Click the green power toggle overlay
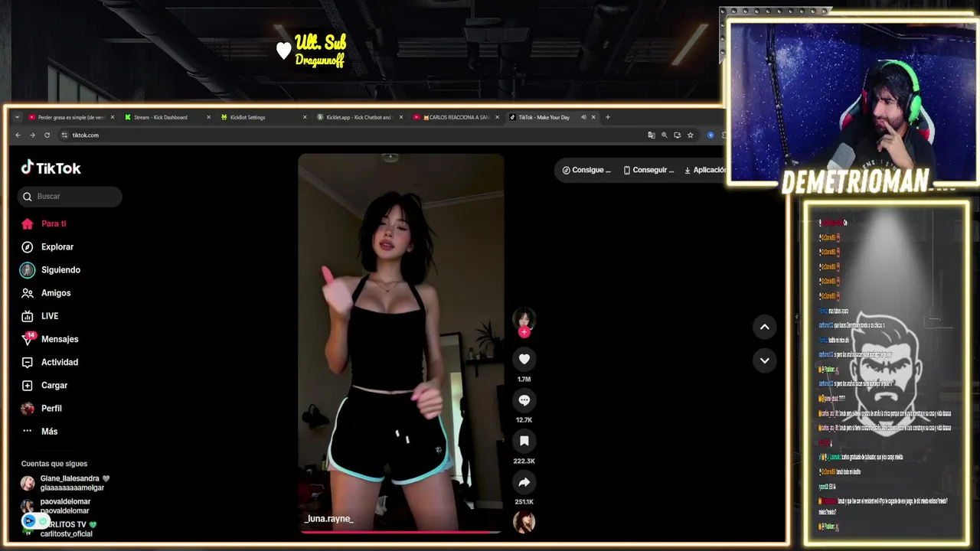This screenshot has width=980, height=551. point(43,520)
